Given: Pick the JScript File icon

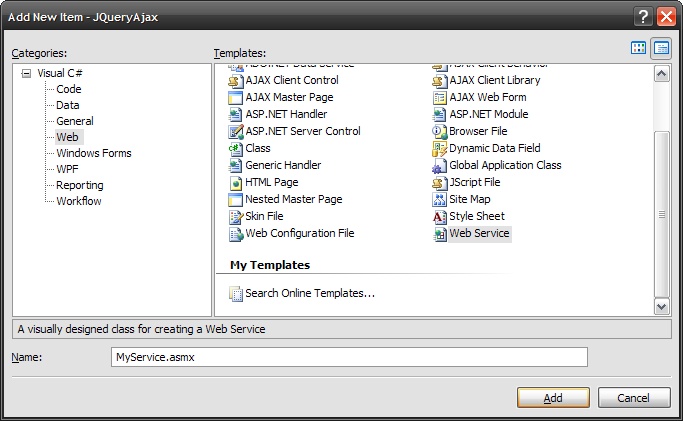Looking at the screenshot, I should tap(440, 182).
